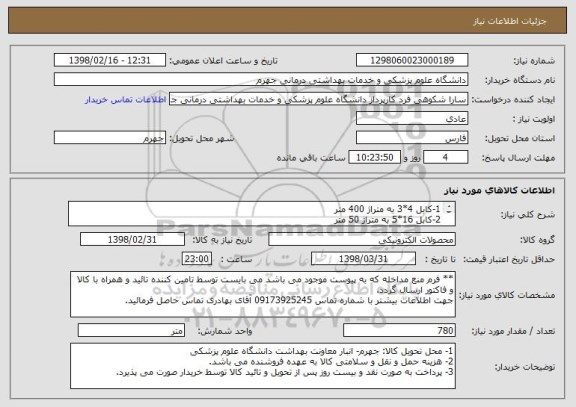Select the گروه کالا field showing محصولات الکترونیکی
This screenshot has height=407, width=576.
(x=362, y=239)
